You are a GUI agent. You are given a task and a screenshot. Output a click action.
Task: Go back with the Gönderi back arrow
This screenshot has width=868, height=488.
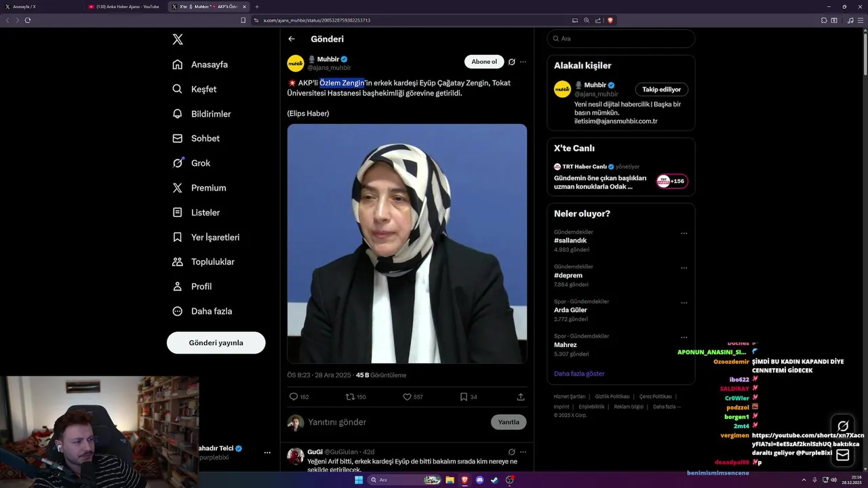coord(292,39)
